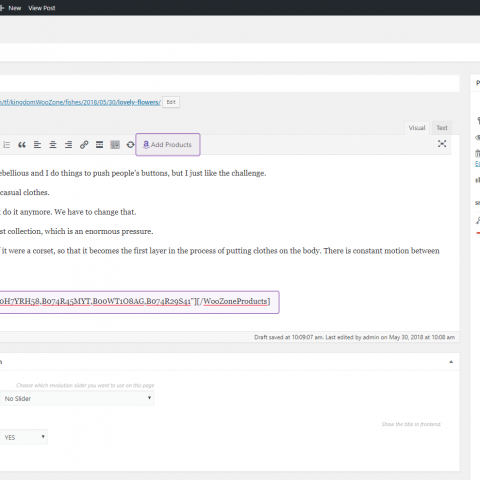This screenshot has height=480, width=480.
Task: Click the refresh arrows toolbar icon
Action: (x=130, y=145)
